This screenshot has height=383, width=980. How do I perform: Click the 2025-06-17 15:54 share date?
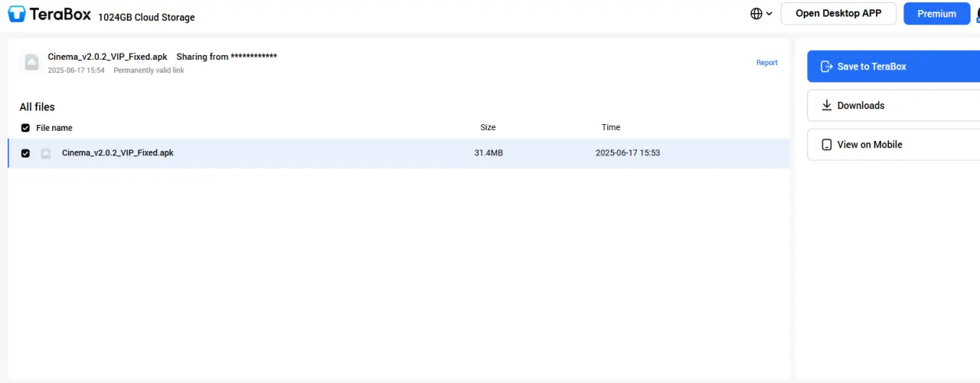pos(76,70)
